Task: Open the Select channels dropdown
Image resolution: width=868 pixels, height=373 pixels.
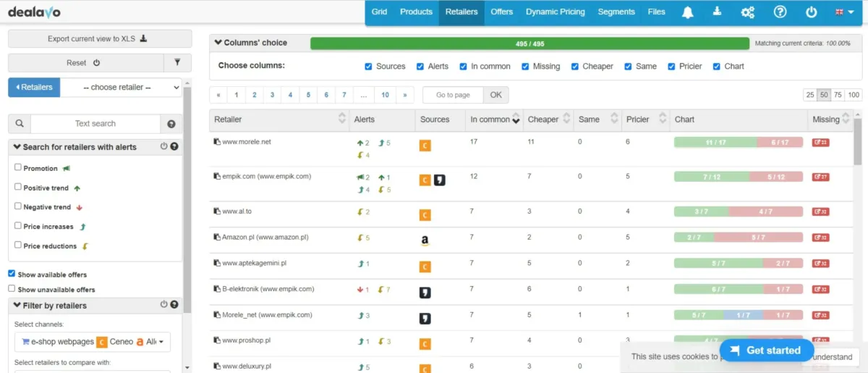Action: coord(93,342)
